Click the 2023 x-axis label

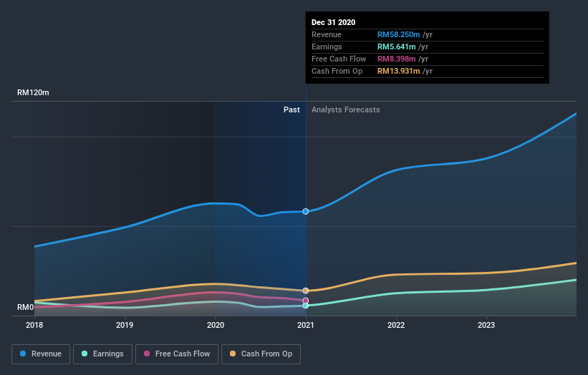(x=486, y=325)
